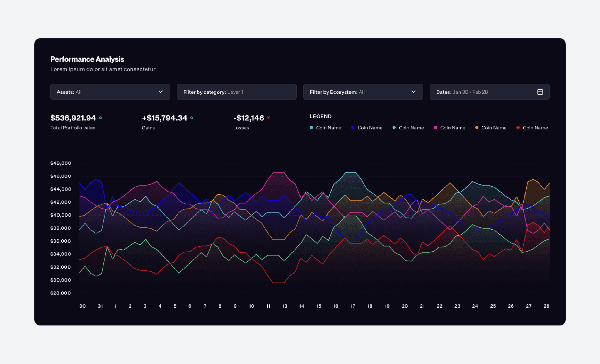Click the +$15,794.34 gains value
Viewport: 600px width, 364px height.
[x=164, y=118]
